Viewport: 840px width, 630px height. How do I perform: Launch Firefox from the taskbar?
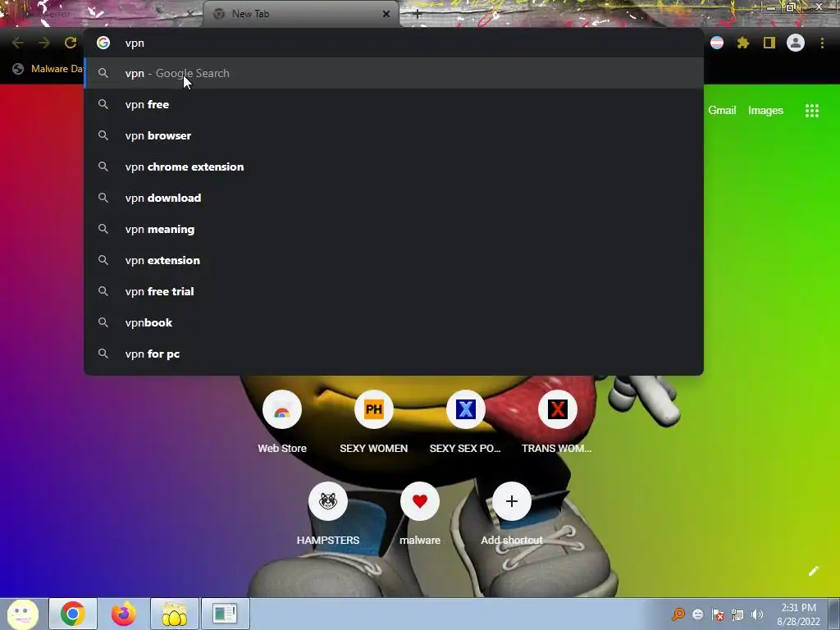(x=123, y=614)
